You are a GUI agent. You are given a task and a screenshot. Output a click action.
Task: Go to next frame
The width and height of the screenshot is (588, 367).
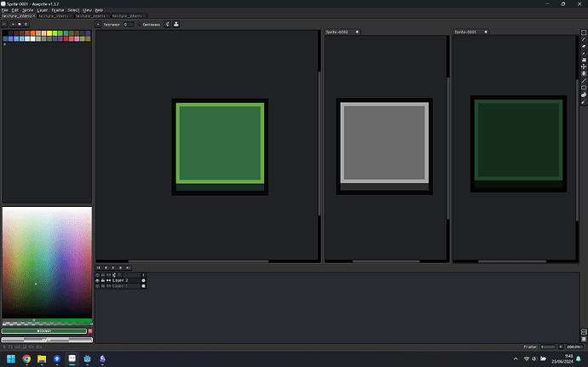click(120, 267)
